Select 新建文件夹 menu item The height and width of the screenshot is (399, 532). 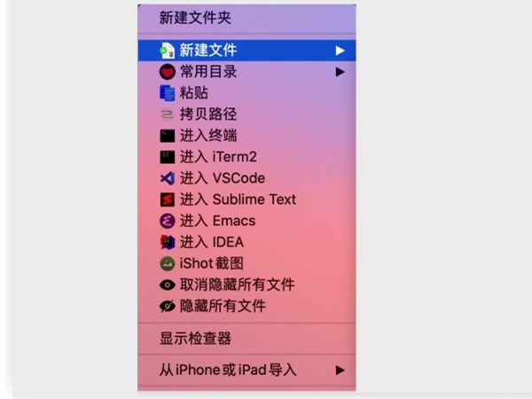(x=246, y=18)
